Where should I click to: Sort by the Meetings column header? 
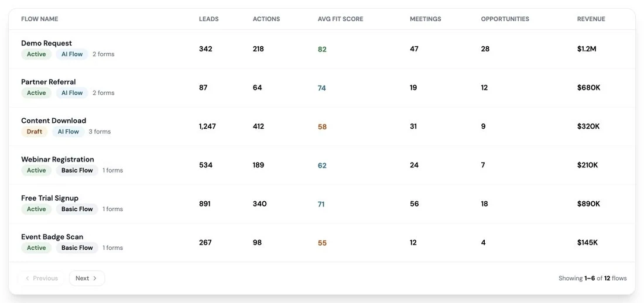point(426,19)
